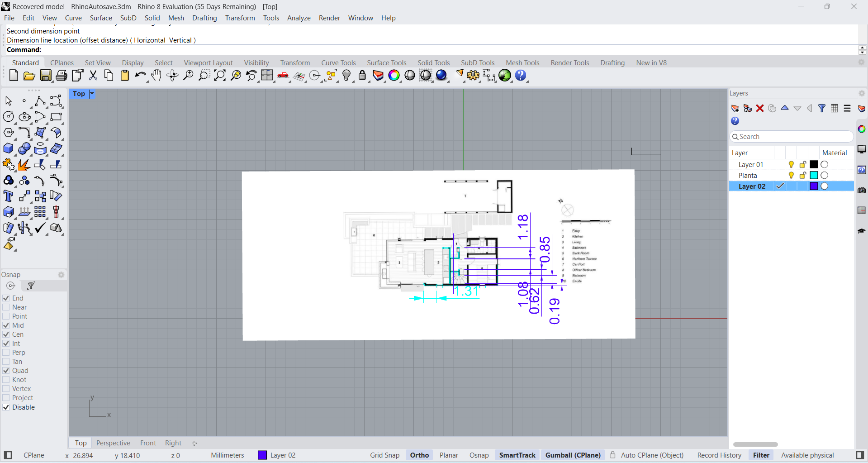Uncheck the Quad osnap checkbox
The width and height of the screenshot is (868, 463).
click(x=6, y=371)
